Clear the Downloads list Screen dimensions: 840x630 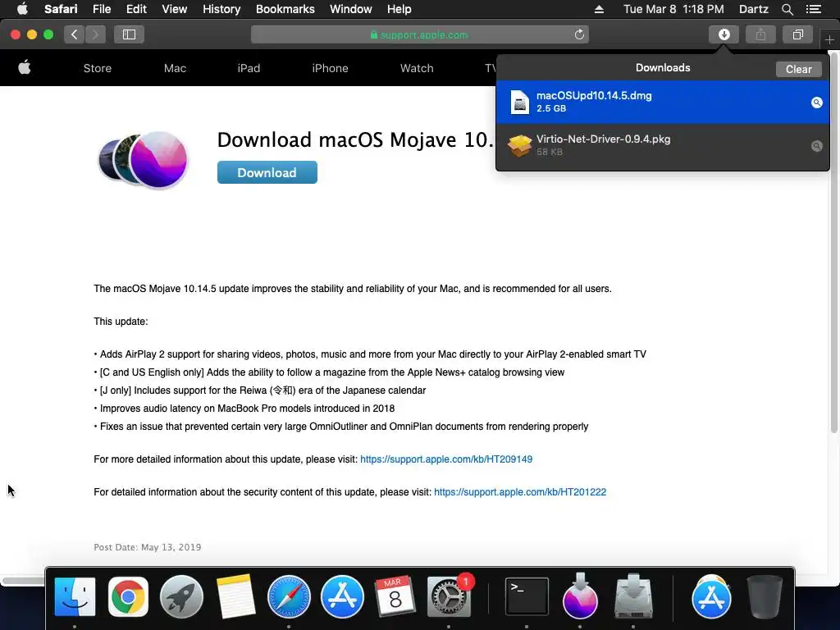click(798, 69)
